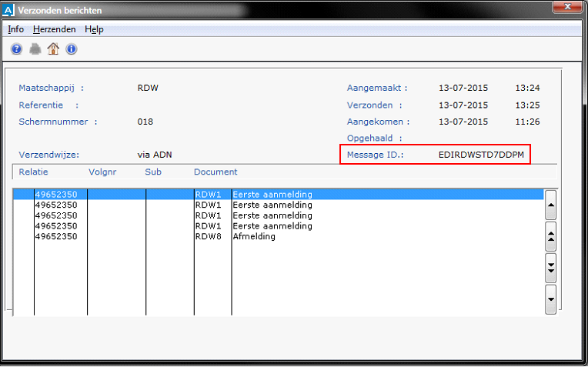Click the house home icon
Screen dimensions: 588x367
click(53, 49)
